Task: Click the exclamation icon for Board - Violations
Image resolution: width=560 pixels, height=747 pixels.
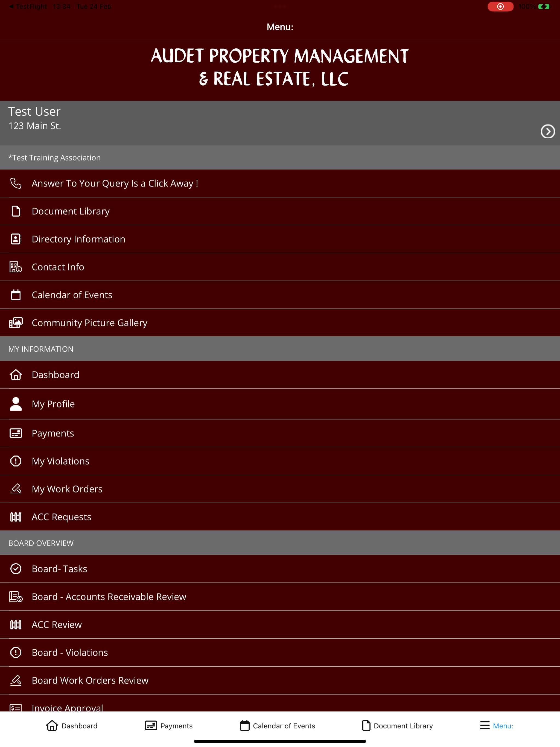Action: click(16, 652)
